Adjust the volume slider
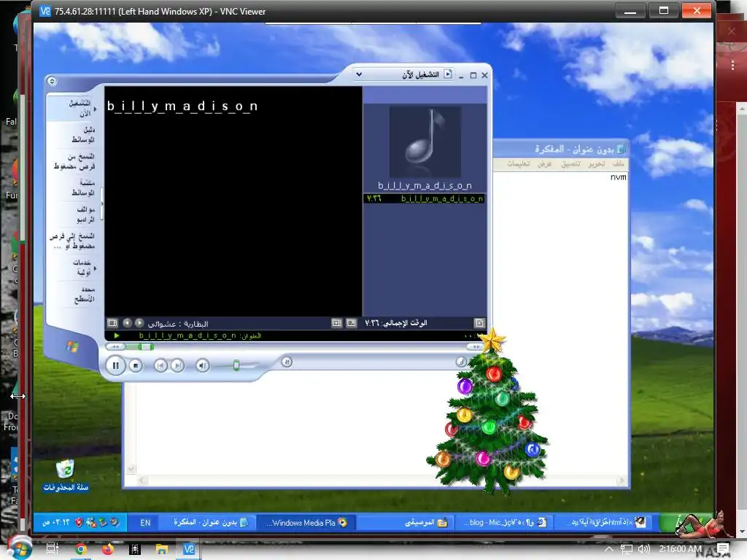 click(236, 366)
